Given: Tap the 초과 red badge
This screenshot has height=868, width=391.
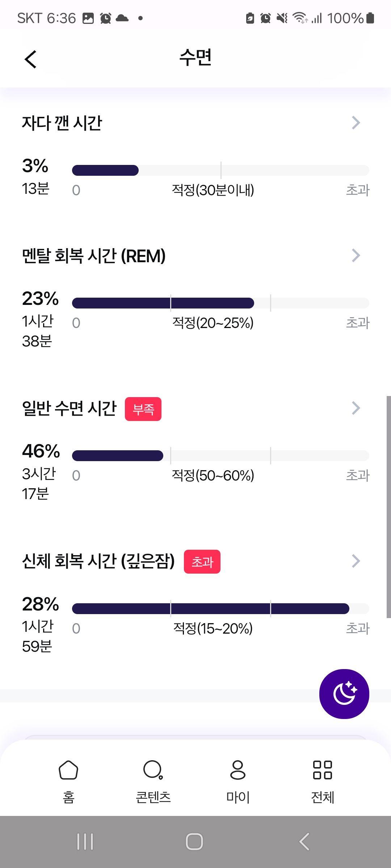Looking at the screenshot, I should 202,562.
